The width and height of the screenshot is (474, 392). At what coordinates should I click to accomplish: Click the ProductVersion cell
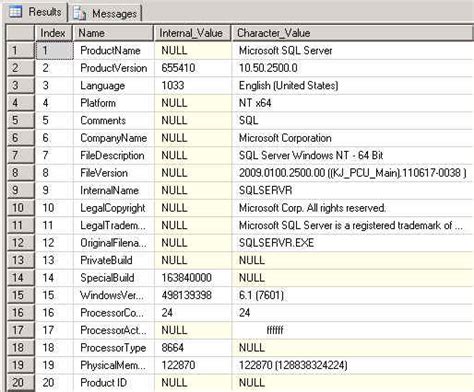coord(113,68)
